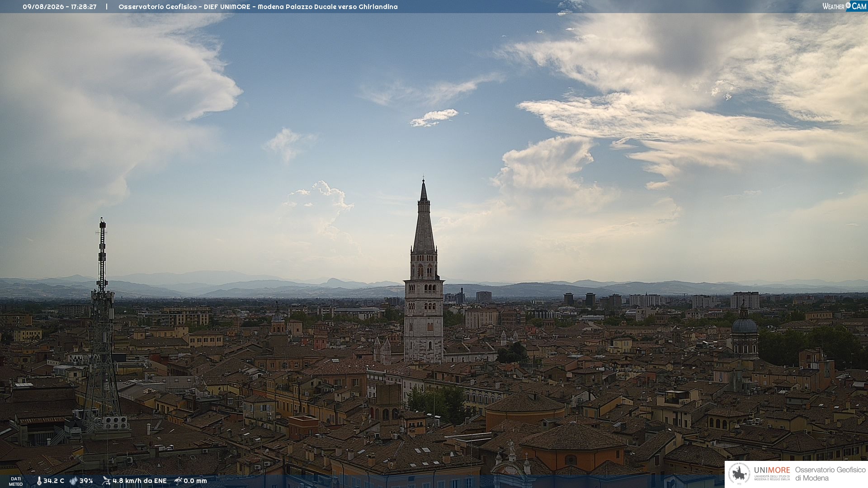Click the UNIMORE wordmark text
Viewport: 868px width, 488px height.
pos(772,470)
